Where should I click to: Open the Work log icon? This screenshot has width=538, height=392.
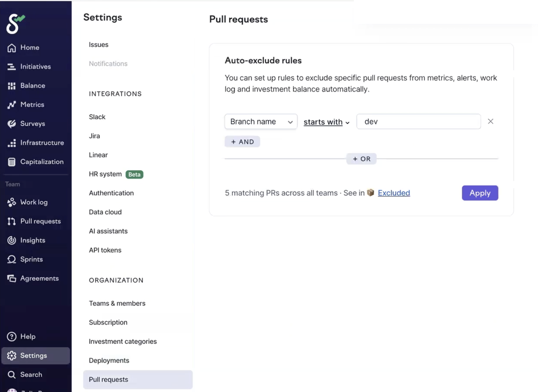(12, 202)
